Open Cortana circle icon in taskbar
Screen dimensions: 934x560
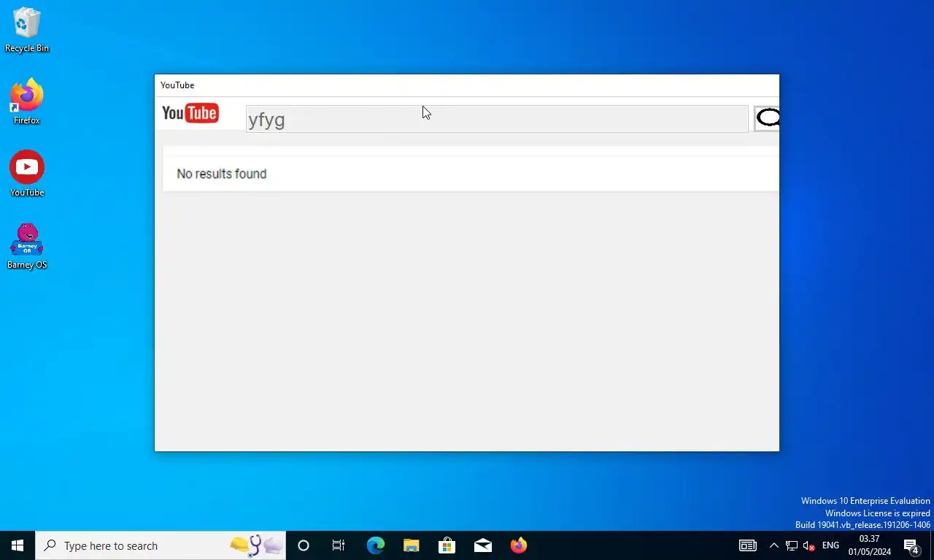(304, 545)
